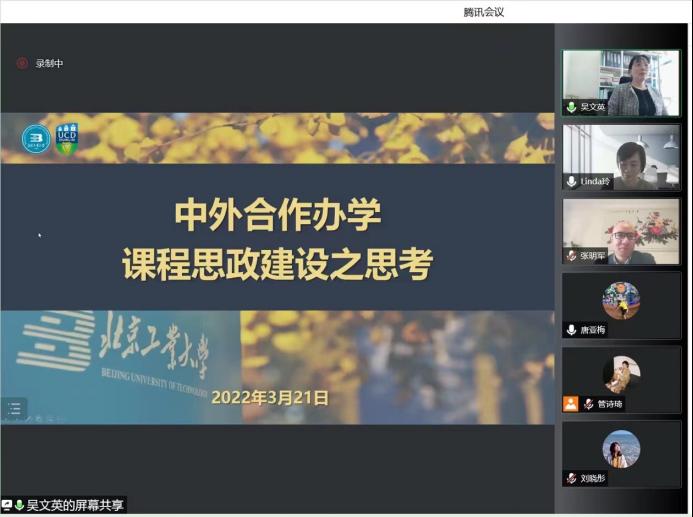Select Linda玲's video thumbnail

(621, 153)
